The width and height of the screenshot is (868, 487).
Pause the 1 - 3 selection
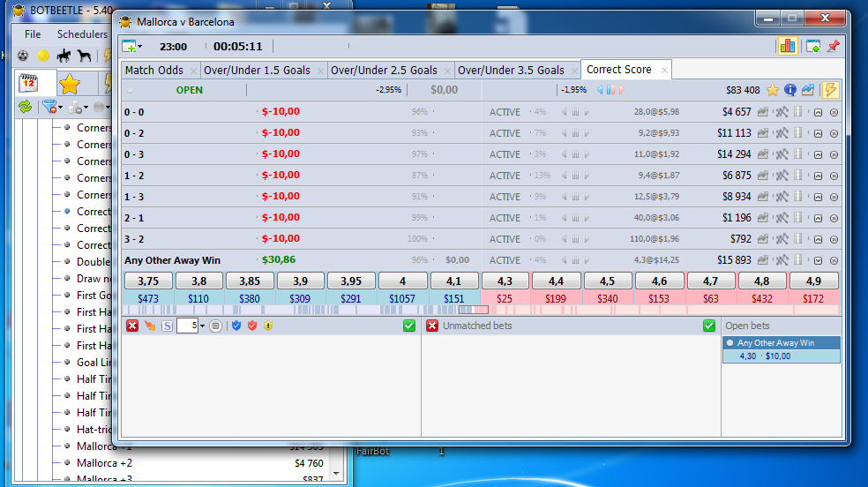pyautogui.click(x=575, y=197)
